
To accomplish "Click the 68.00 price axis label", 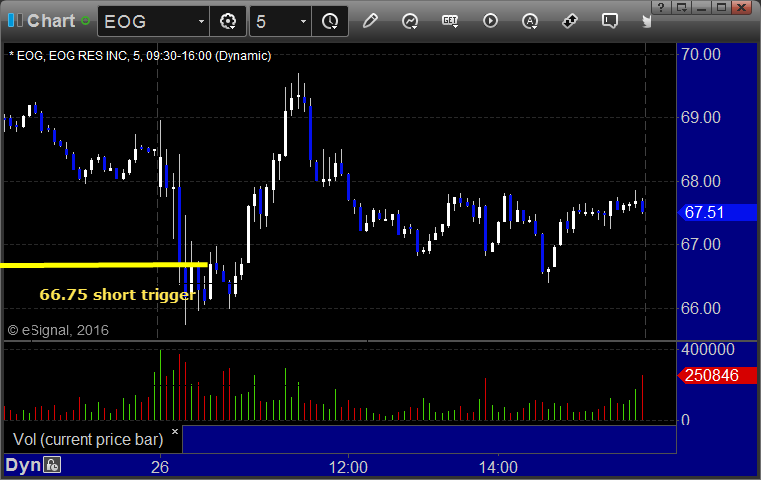I will (x=700, y=182).
